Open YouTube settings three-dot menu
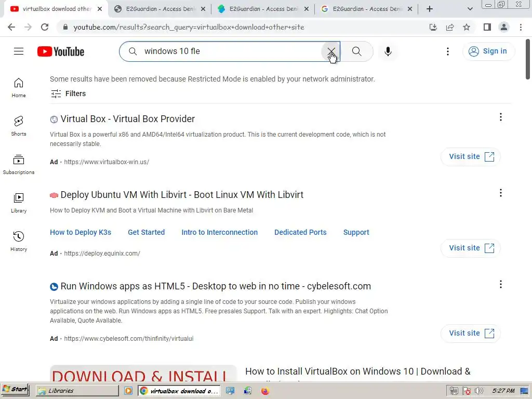Image resolution: width=532 pixels, height=399 pixels. point(447,51)
